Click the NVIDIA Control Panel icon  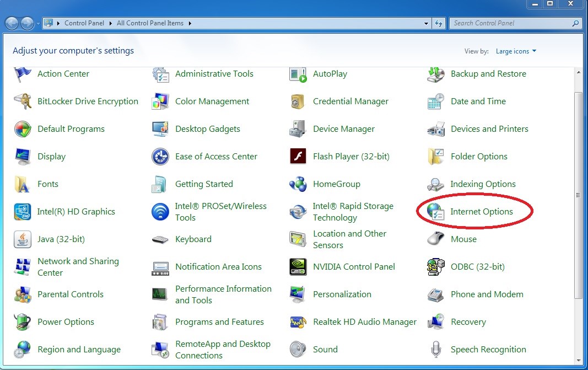(x=298, y=267)
